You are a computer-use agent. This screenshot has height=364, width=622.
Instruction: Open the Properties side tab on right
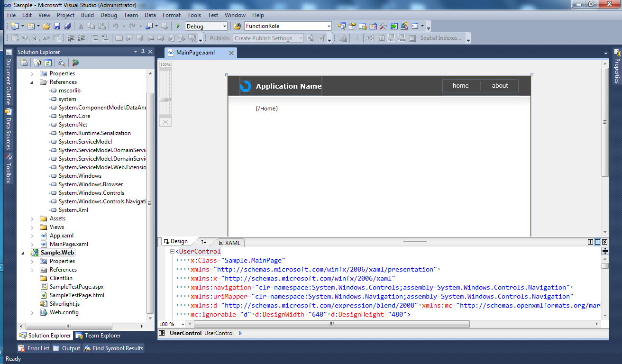click(x=617, y=66)
